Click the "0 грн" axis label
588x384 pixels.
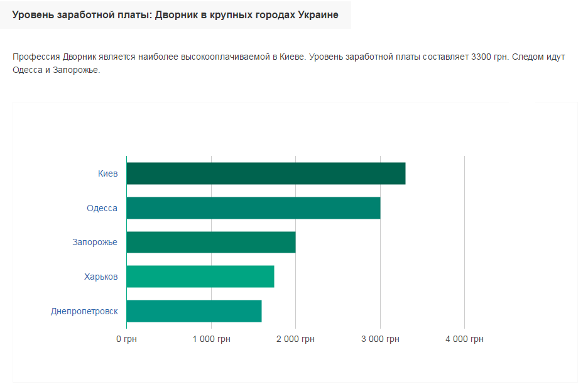click(x=126, y=339)
